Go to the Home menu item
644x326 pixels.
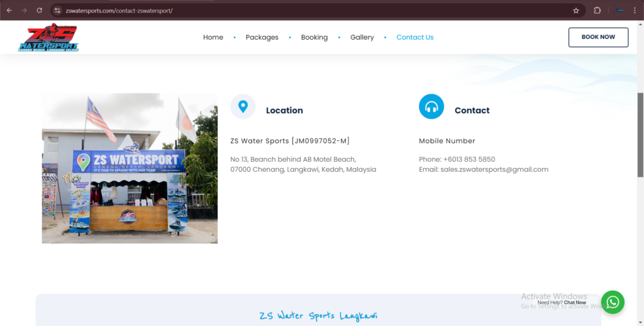213,37
